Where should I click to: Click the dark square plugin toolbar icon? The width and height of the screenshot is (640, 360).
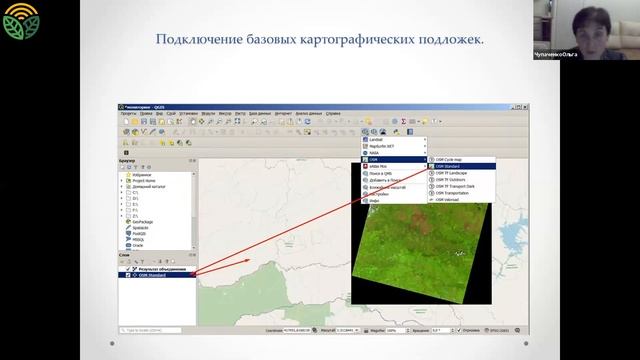[126, 153]
